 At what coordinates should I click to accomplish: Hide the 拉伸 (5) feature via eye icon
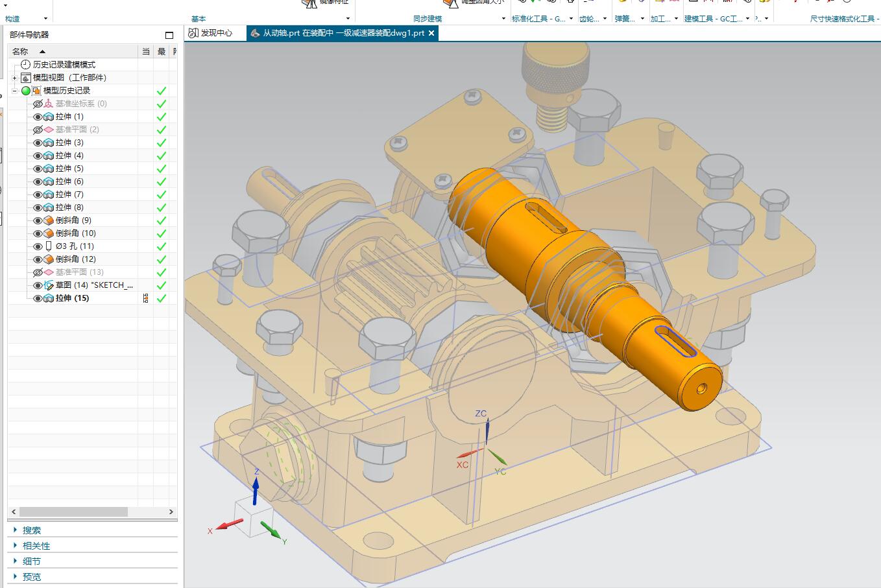(38, 169)
